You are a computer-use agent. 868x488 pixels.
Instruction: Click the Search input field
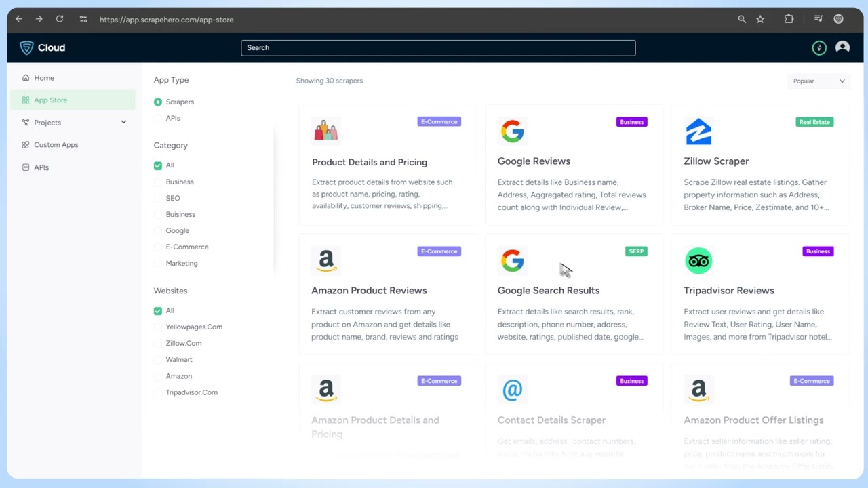(x=438, y=47)
